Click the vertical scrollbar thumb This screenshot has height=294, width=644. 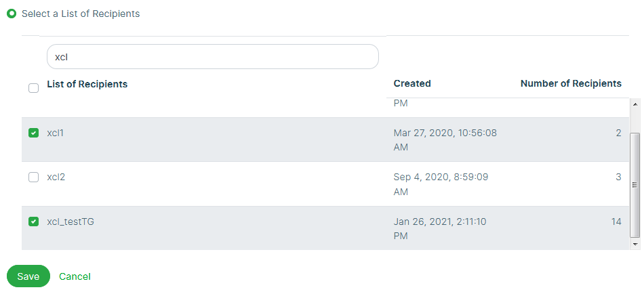[635, 183]
